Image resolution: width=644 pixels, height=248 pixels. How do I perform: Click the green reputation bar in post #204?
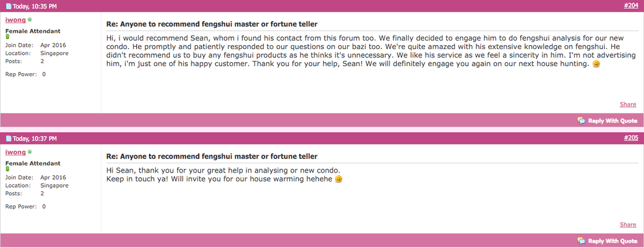tap(7, 37)
